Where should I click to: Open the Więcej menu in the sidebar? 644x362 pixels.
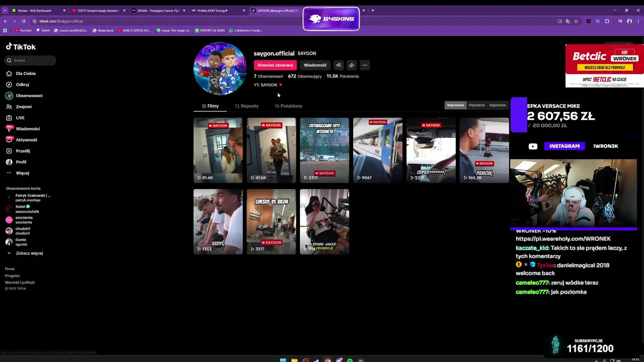pyautogui.click(x=18, y=173)
